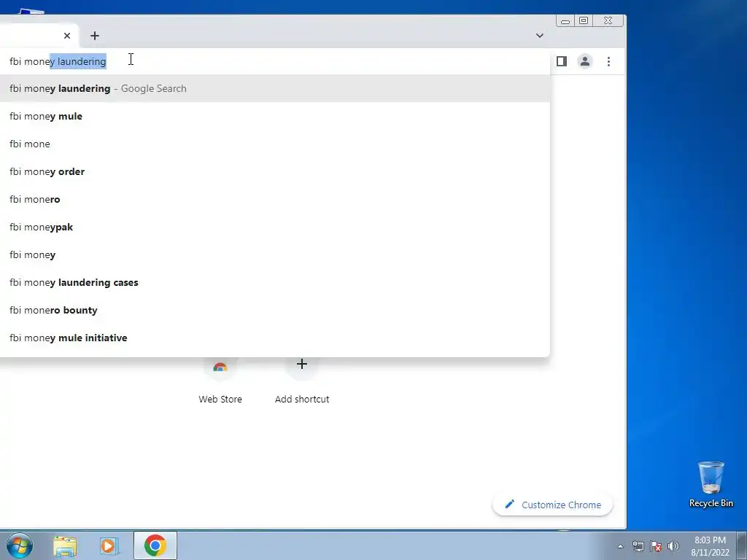The image size is (747, 560).
Task: Minimize the Chrome window
Action: click(565, 20)
